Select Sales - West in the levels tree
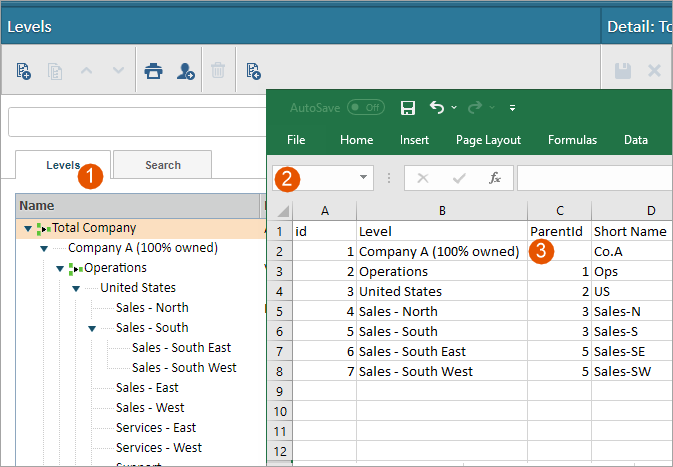This screenshot has height=467, width=673. 150,408
